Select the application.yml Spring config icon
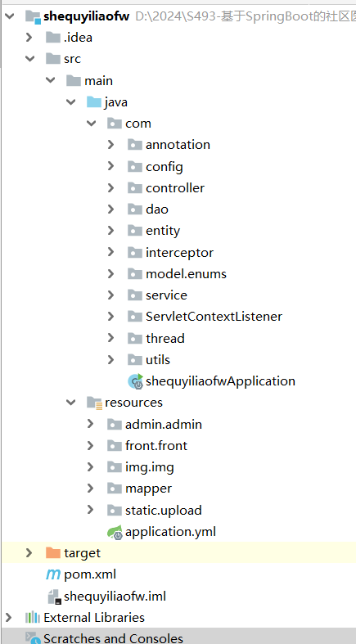The image size is (356, 644). click(x=115, y=532)
